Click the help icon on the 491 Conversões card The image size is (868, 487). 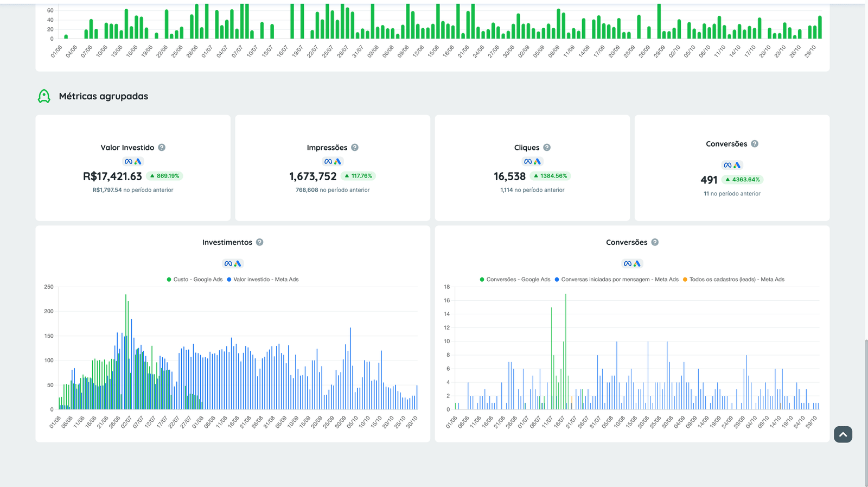tap(755, 144)
